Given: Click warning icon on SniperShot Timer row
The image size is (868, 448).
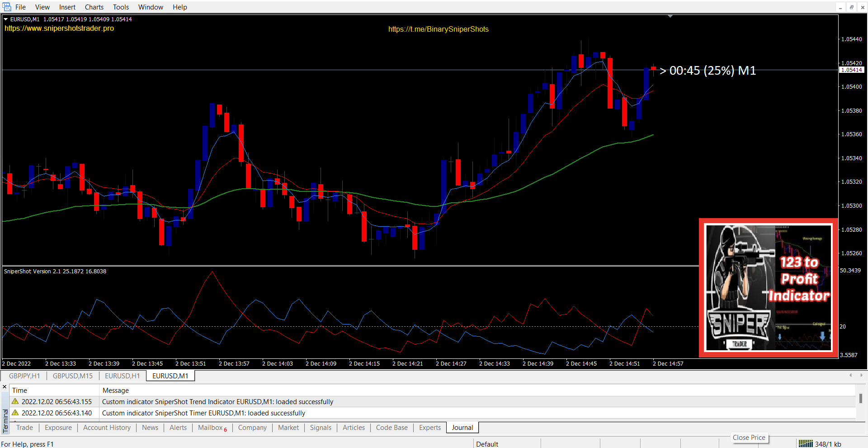Looking at the screenshot, I should pyautogui.click(x=15, y=413).
